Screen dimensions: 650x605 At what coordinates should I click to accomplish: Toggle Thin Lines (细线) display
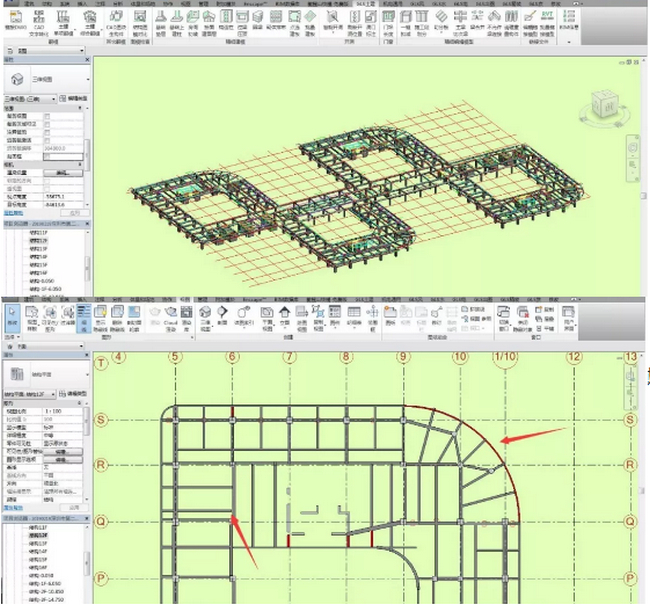84,318
